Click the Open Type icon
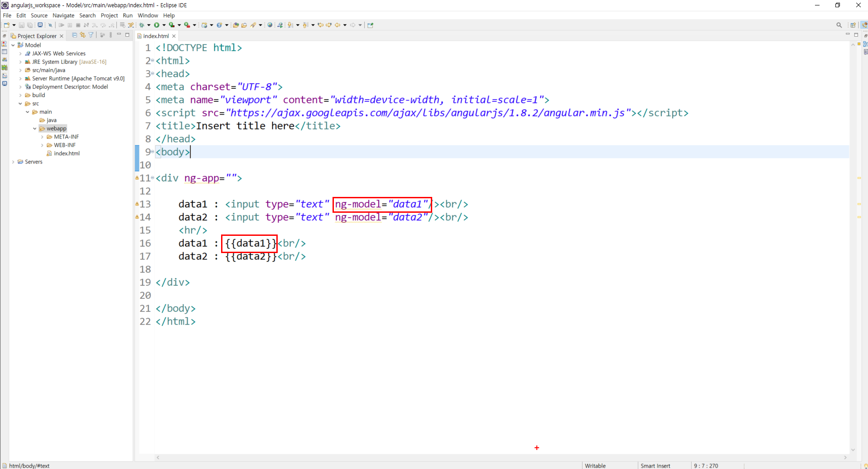This screenshot has height=469, width=868. pos(236,25)
